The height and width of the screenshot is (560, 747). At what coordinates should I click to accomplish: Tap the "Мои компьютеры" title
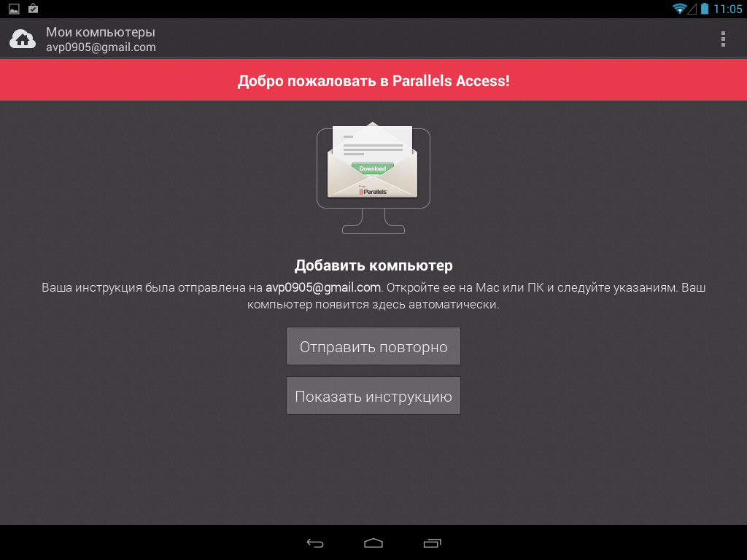click(101, 32)
